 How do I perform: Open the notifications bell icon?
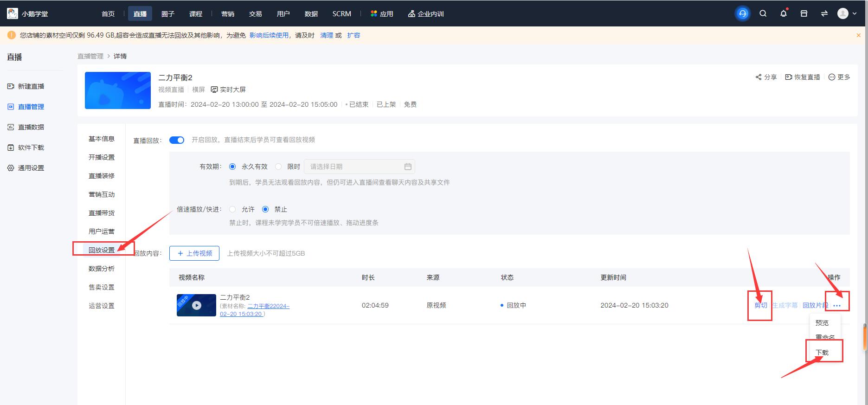(783, 13)
